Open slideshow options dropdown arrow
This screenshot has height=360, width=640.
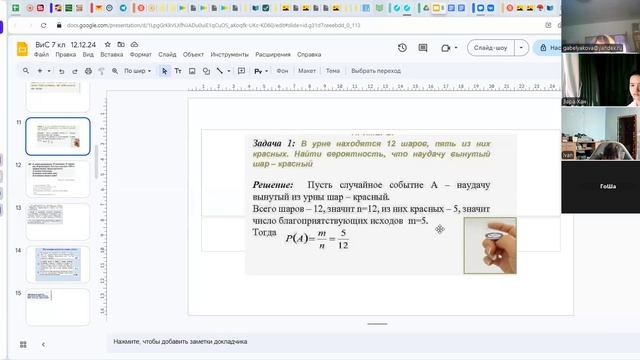tap(521, 48)
